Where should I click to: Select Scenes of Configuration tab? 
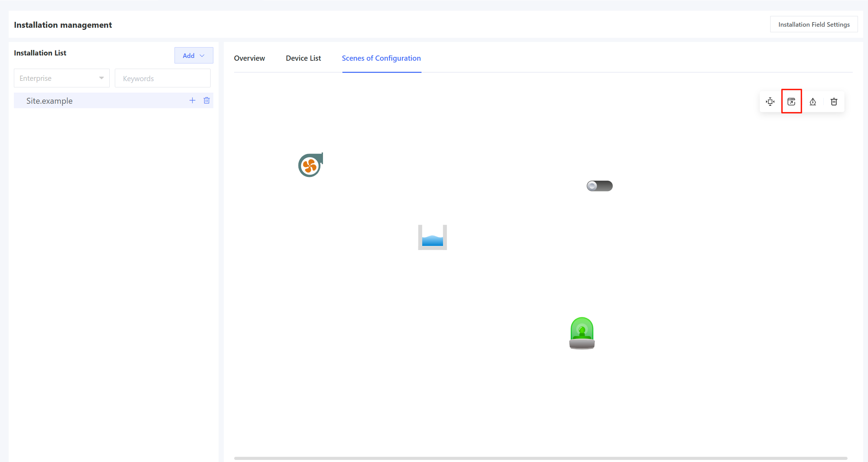click(381, 58)
